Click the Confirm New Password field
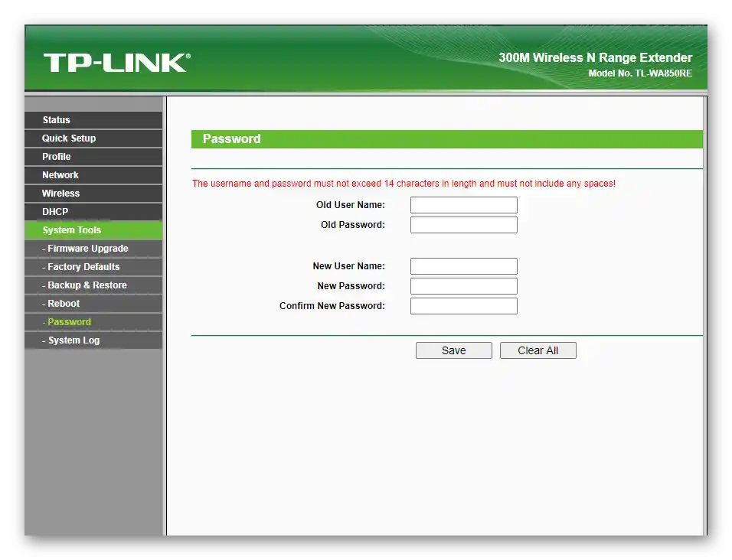The image size is (732, 560). 463,305
